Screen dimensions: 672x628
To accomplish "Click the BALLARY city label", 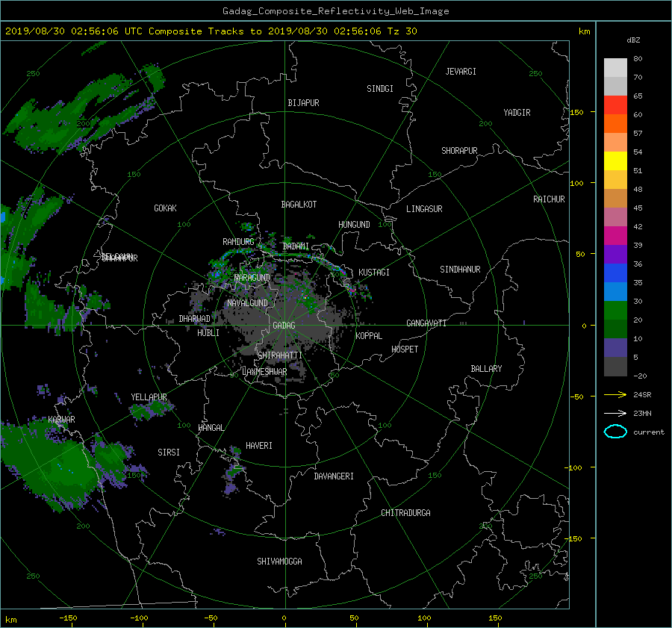I will click(x=486, y=369).
